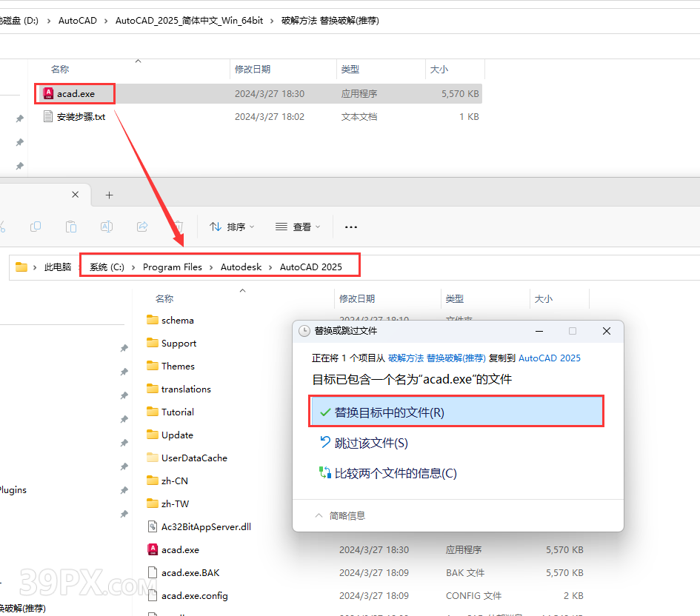Go to Program Files in the address bar
This screenshot has width=700, height=616.
click(x=173, y=267)
